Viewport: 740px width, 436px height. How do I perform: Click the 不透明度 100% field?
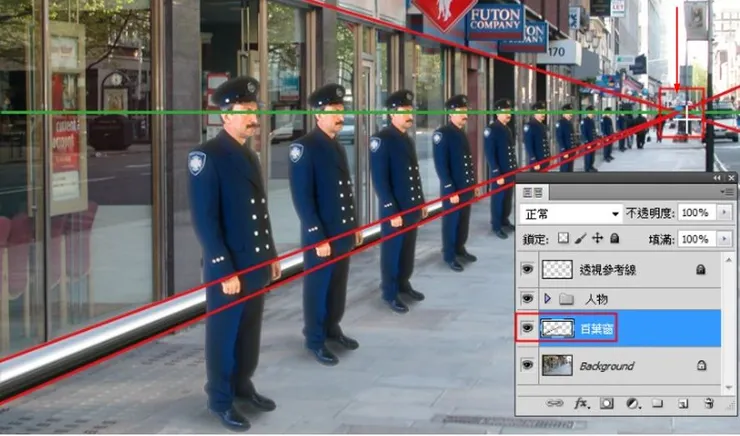(x=697, y=213)
